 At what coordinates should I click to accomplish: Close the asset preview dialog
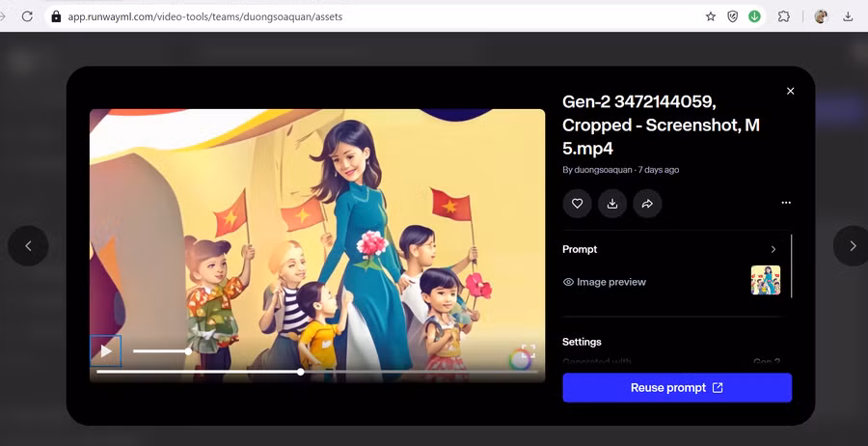(x=790, y=91)
